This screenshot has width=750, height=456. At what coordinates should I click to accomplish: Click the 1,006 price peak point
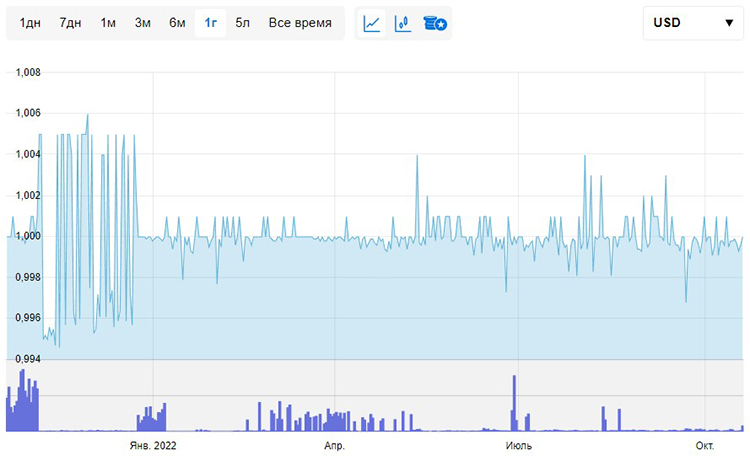pos(88,114)
